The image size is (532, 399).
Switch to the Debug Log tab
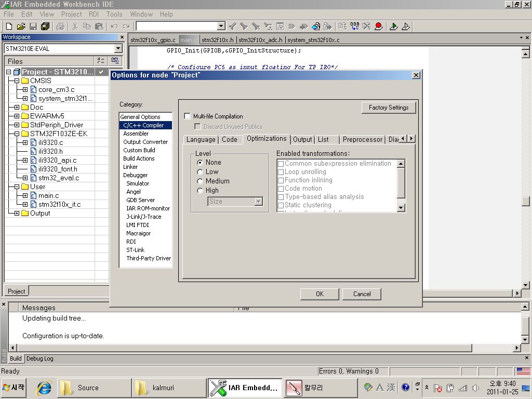tap(39, 358)
